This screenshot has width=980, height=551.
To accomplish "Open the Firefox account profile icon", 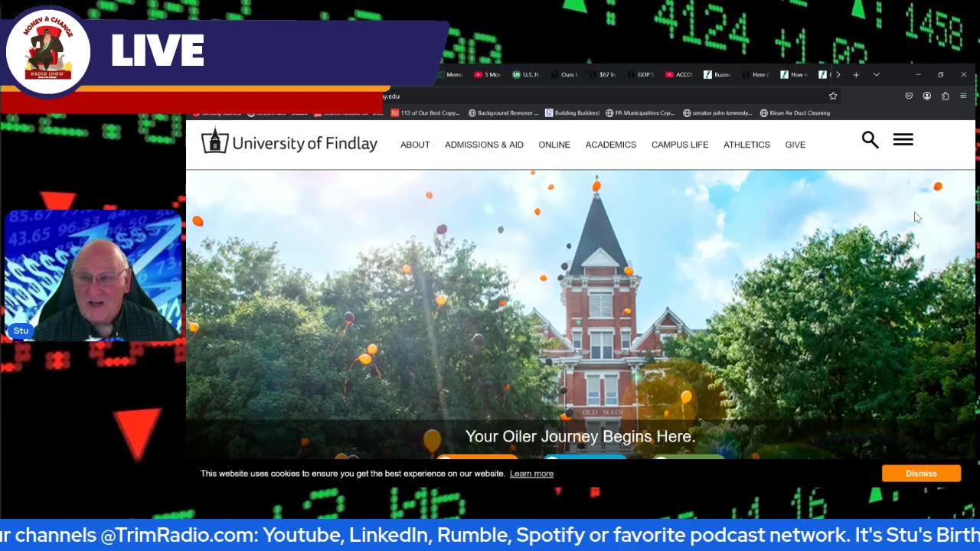I will click(926, 96).
